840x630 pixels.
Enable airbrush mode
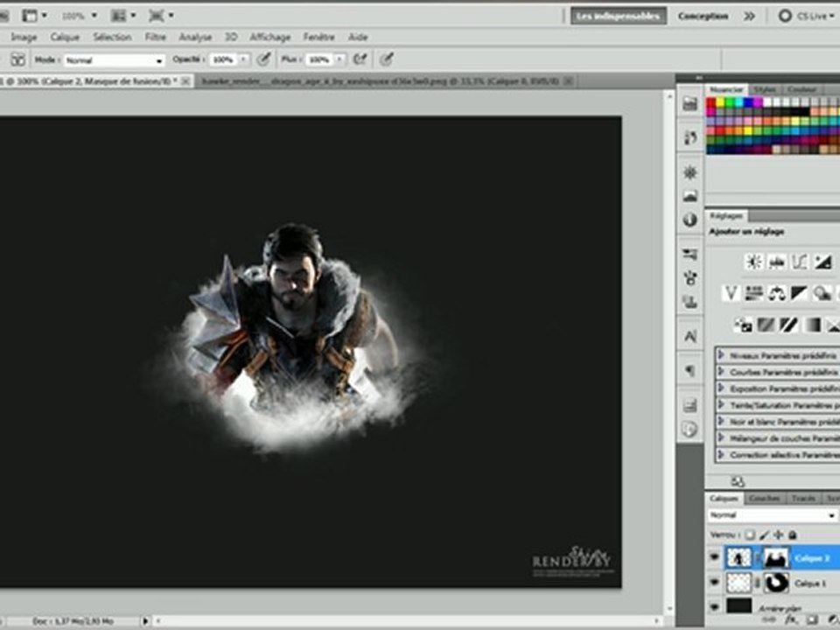pyautogui.click(x=360, y=59)
